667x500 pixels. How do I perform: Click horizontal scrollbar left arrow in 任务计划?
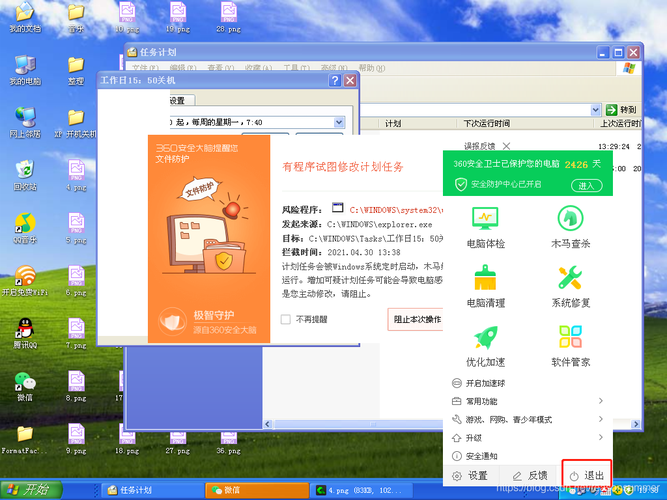pos(268,424)
